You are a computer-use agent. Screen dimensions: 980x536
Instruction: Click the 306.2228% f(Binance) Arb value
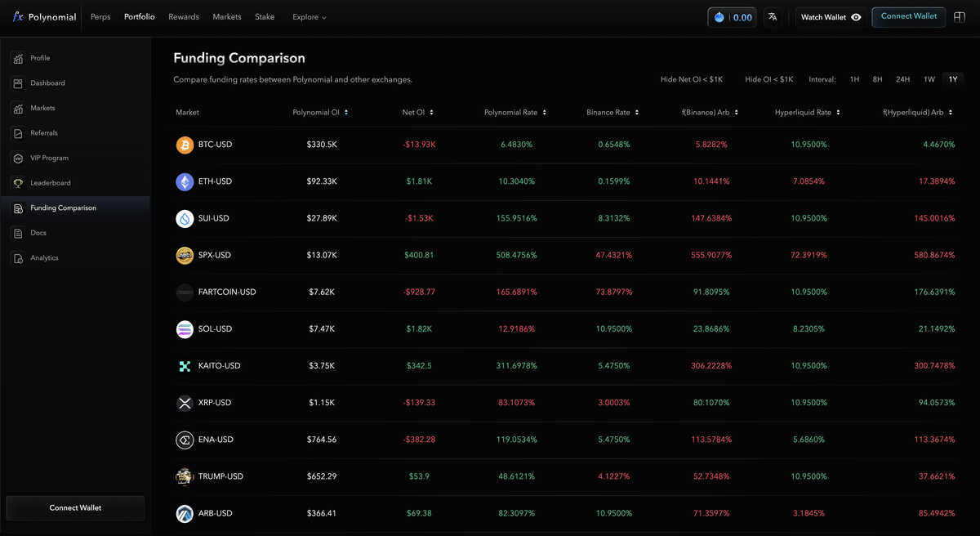coord(711,366)
